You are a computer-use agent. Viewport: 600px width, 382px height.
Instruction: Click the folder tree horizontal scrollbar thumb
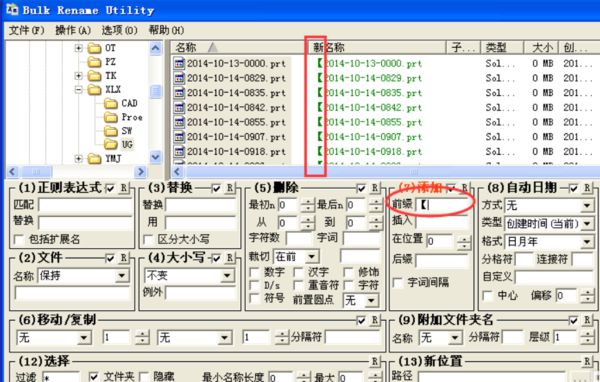37,171
